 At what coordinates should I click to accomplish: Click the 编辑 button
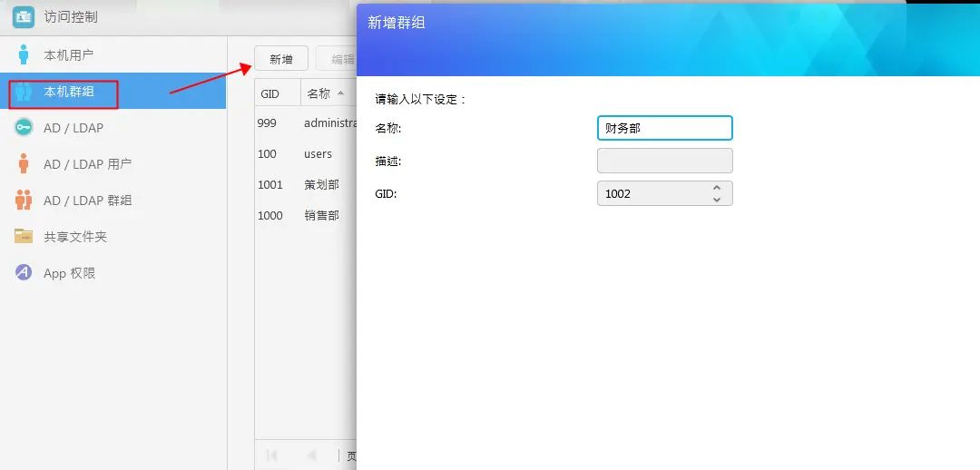337,59
